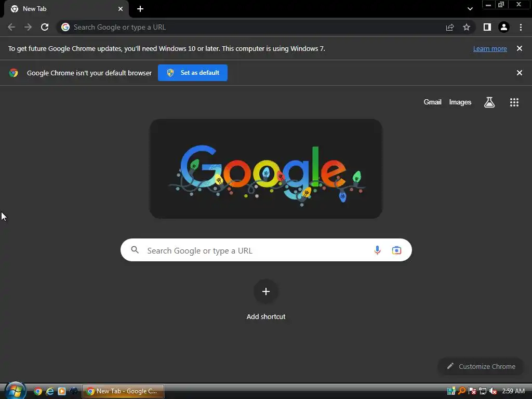Open Search Labs flask icon
The height and width of the screenshot is (399, 532).
coord(489,102)
